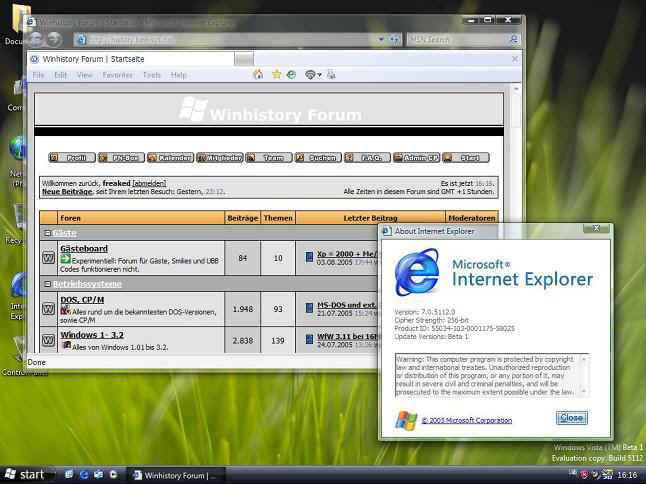Click the Kalender forum navigation button
646x484 pixels.
[x=168, y=158]
